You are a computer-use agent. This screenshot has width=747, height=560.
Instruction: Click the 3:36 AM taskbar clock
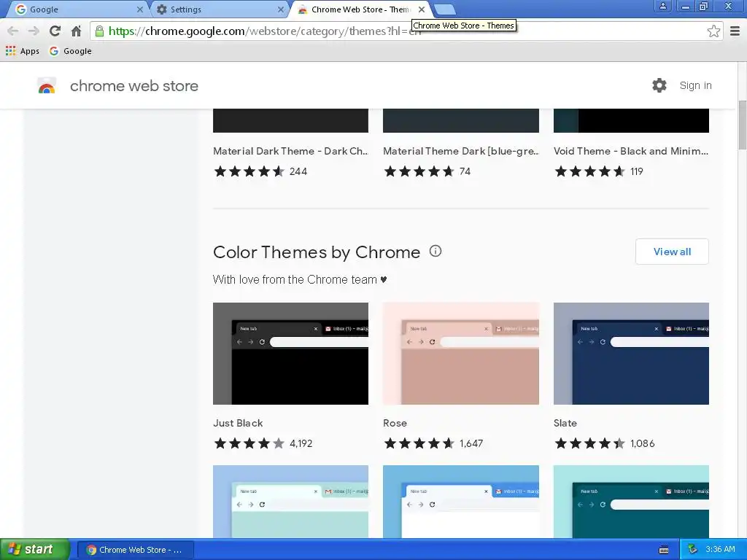720,550
